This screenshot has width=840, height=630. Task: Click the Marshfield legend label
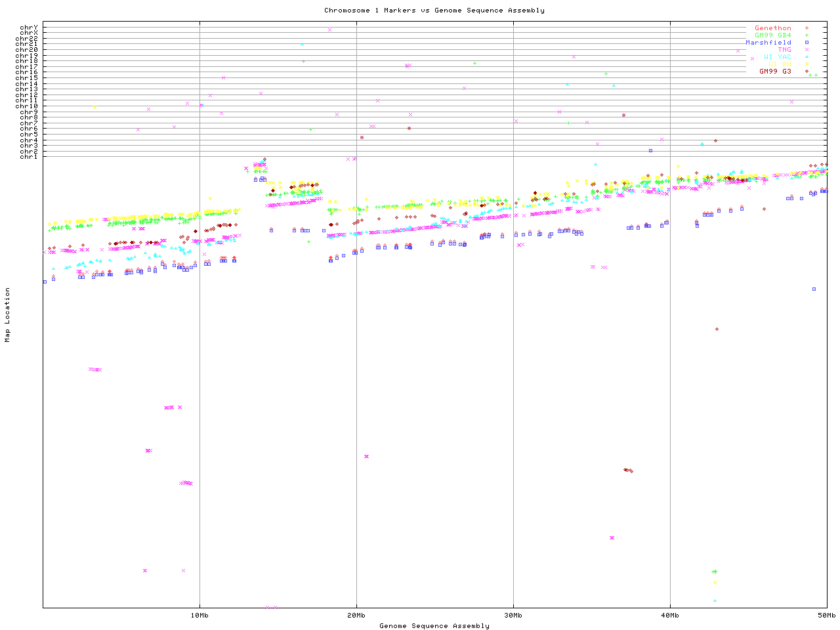pos(768,43)
